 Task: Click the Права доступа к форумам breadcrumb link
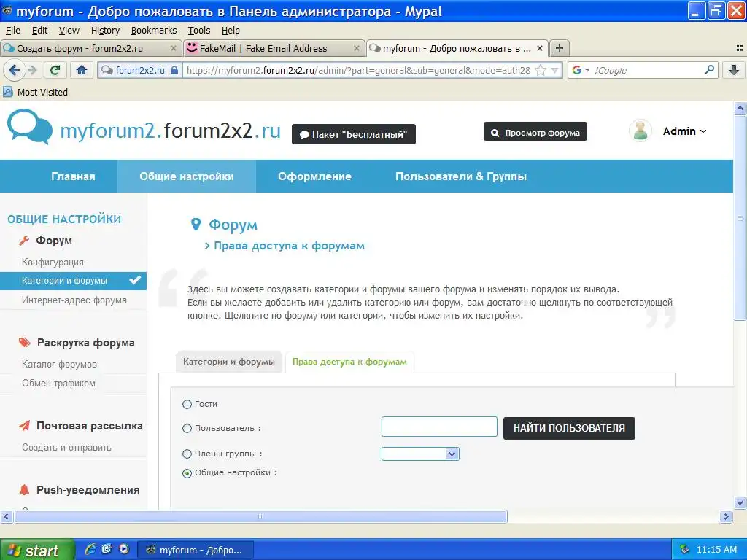pyautogui.click(x=289, y=246)
